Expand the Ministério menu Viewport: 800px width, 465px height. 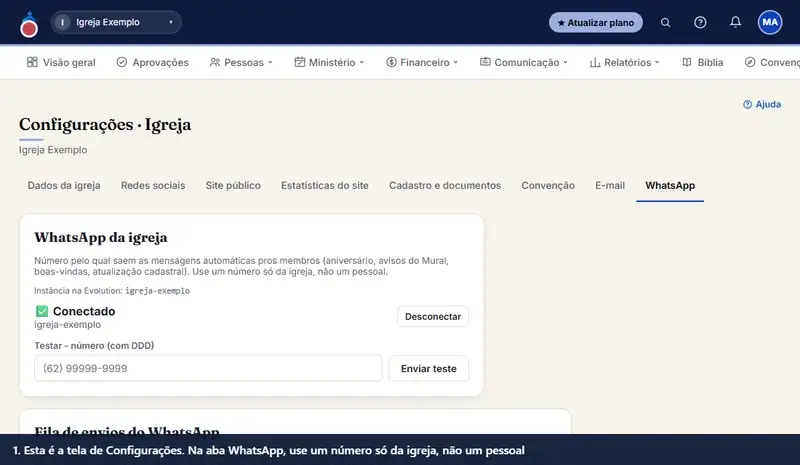(330, 62)
